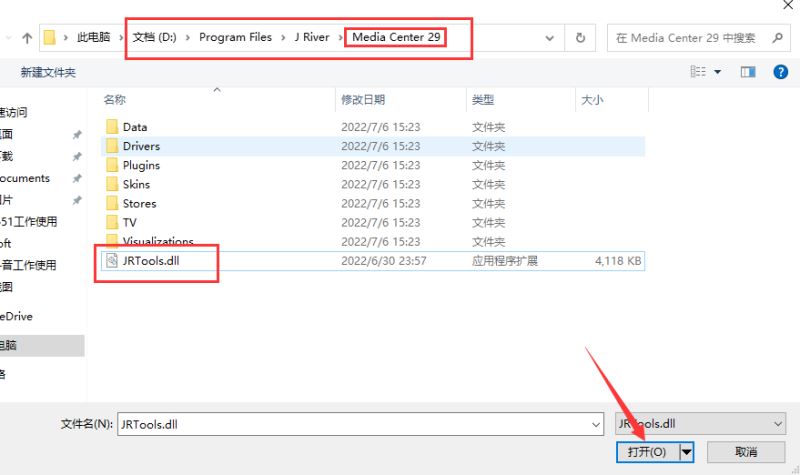Viewport: 800px width, 475px height.
Task: Expand chevron after 文档 (D:) breadcrumb
Action: tap(188, 38)
